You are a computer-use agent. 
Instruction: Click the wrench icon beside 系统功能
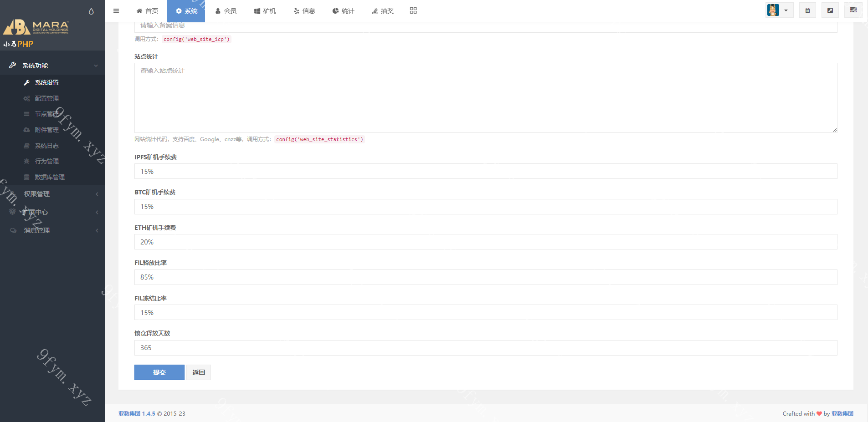[x=13, y=65]
